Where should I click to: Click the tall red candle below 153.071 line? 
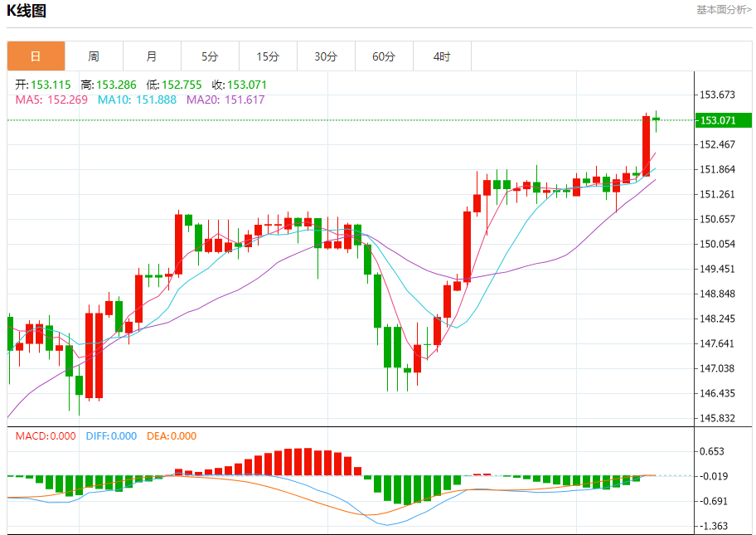tap(646, 146)
